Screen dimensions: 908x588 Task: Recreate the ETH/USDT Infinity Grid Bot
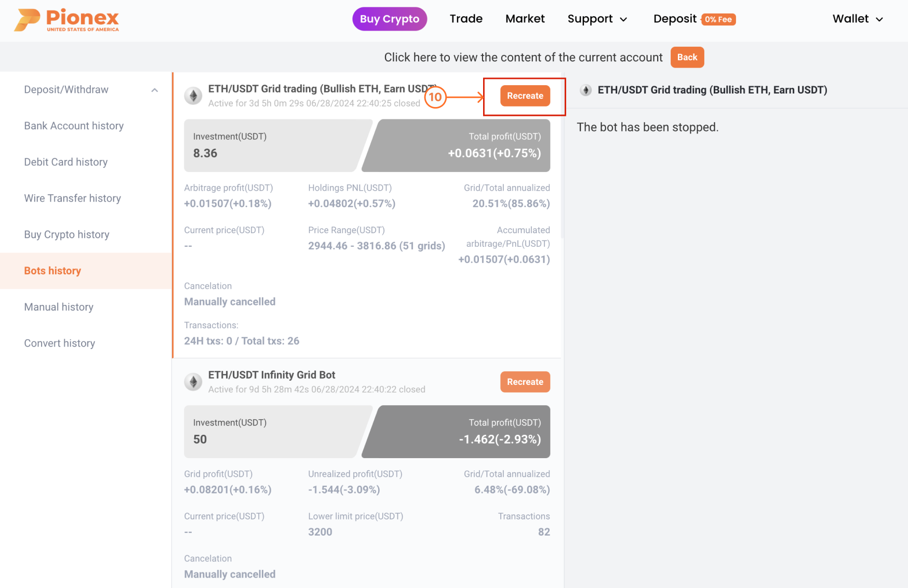point(525,382)
